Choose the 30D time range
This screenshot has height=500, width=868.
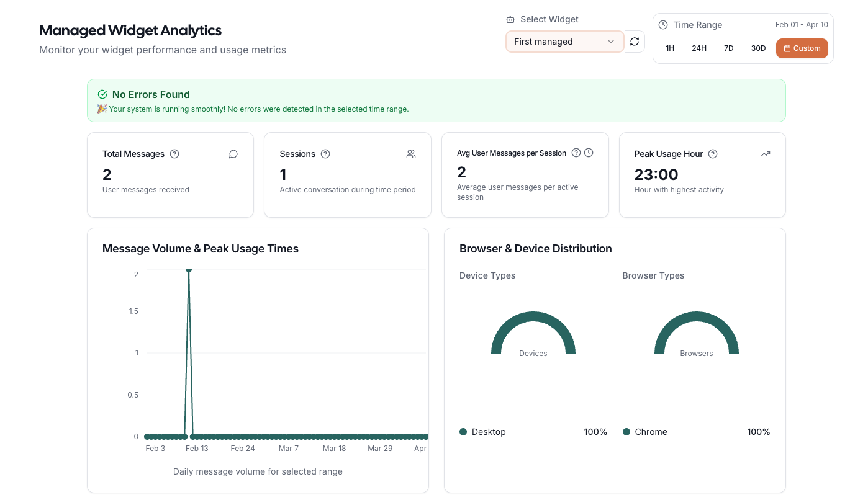[x=758, y=48]
